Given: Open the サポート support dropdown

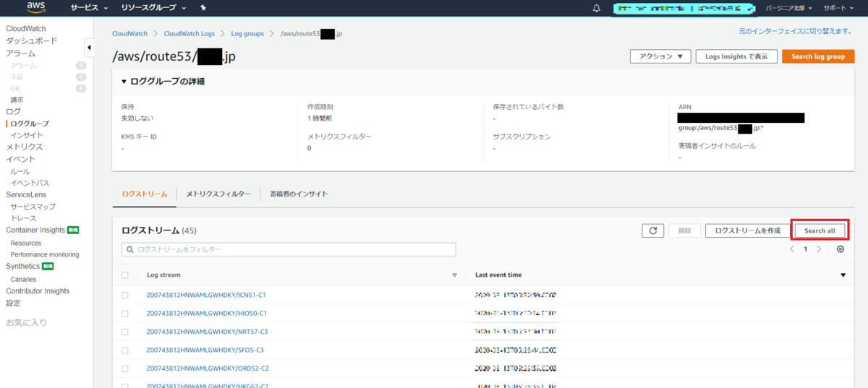Looking at the screenshot, I should point(838,8).
